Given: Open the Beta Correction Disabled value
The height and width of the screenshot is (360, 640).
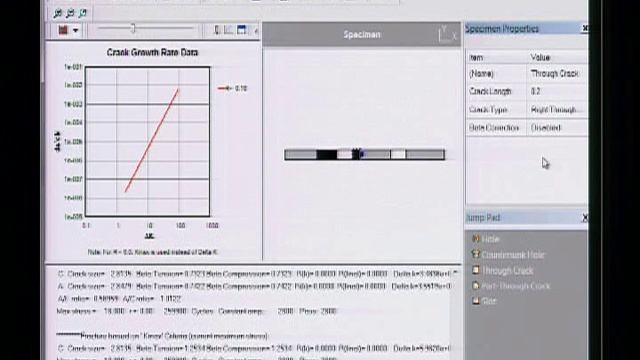Looking at the screenshot, I should [x=546, y=128].
